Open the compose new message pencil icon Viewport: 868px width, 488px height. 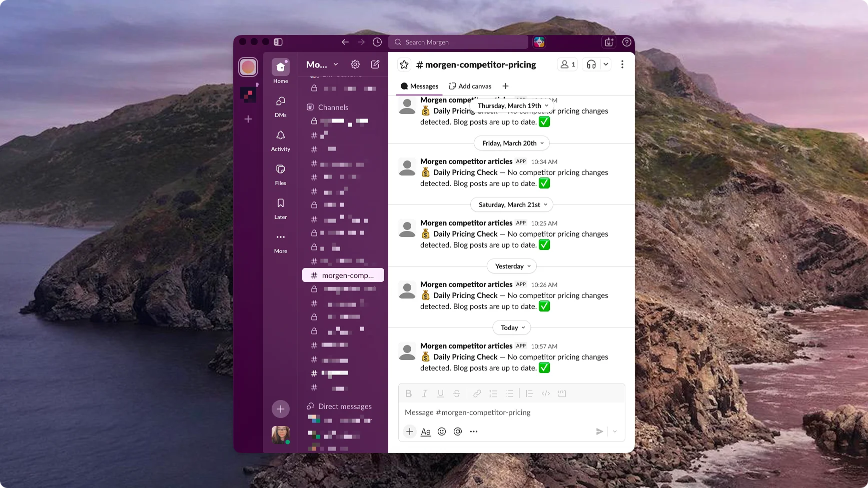pyautogui.click(x=375, y=64)
